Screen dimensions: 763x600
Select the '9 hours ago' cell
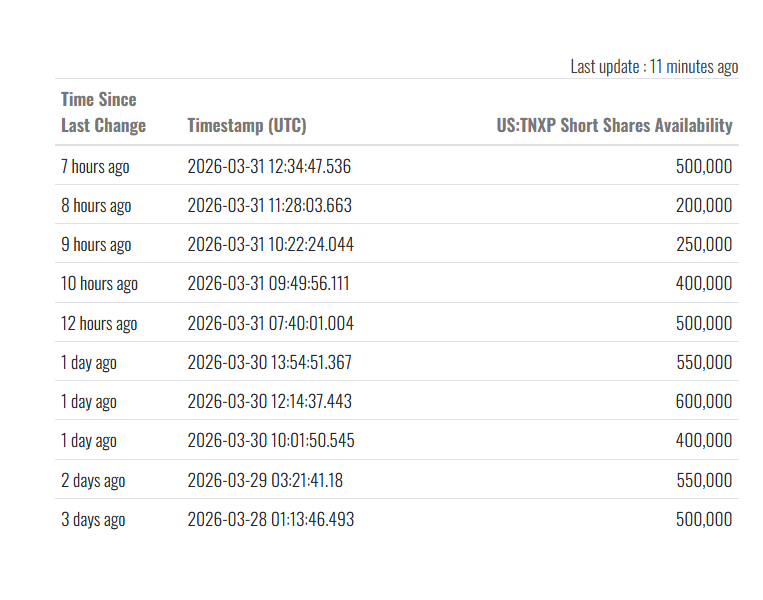(96, 244)
